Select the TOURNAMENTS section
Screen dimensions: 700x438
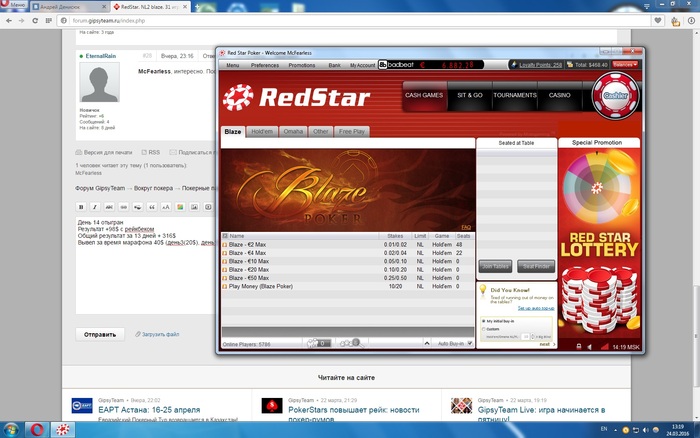(x=515, y=96)
